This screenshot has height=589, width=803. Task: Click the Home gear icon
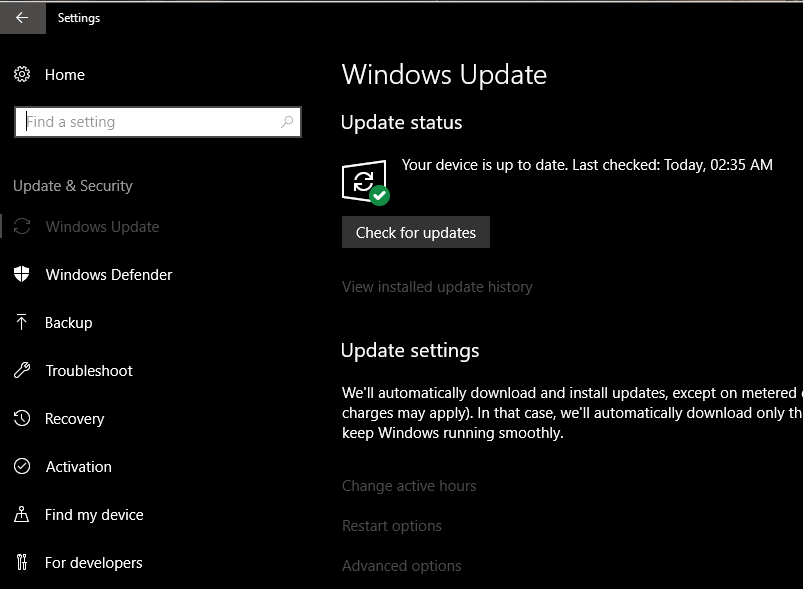23,75
